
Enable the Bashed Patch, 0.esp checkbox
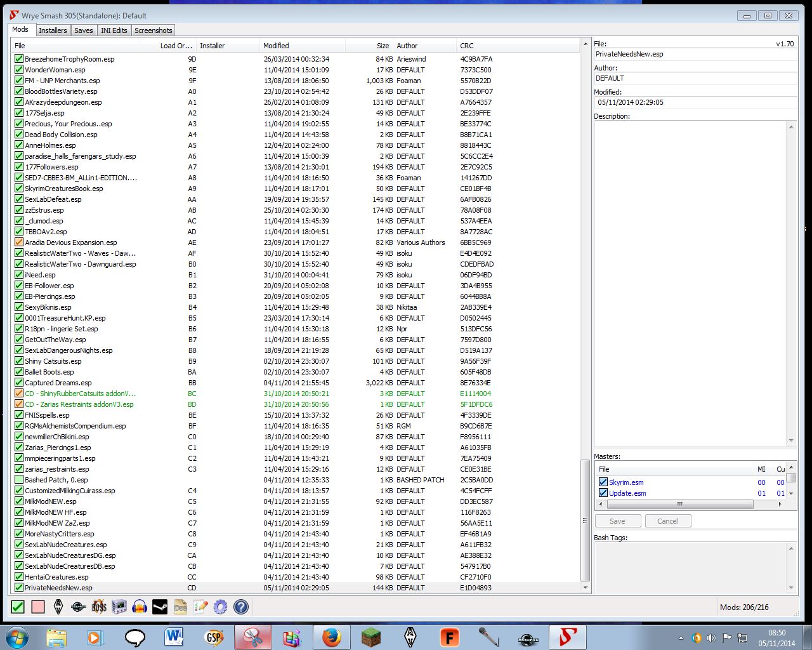coord(19,480)
